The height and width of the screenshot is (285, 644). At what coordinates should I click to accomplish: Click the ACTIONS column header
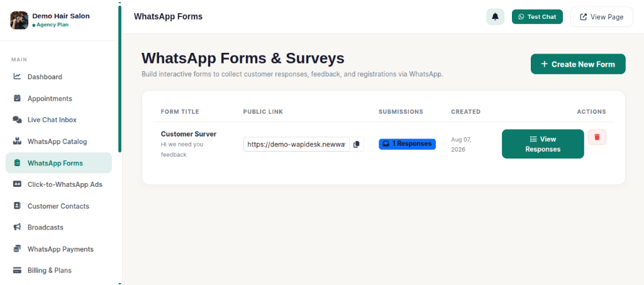pyautogui.click(x=591, y=112)
